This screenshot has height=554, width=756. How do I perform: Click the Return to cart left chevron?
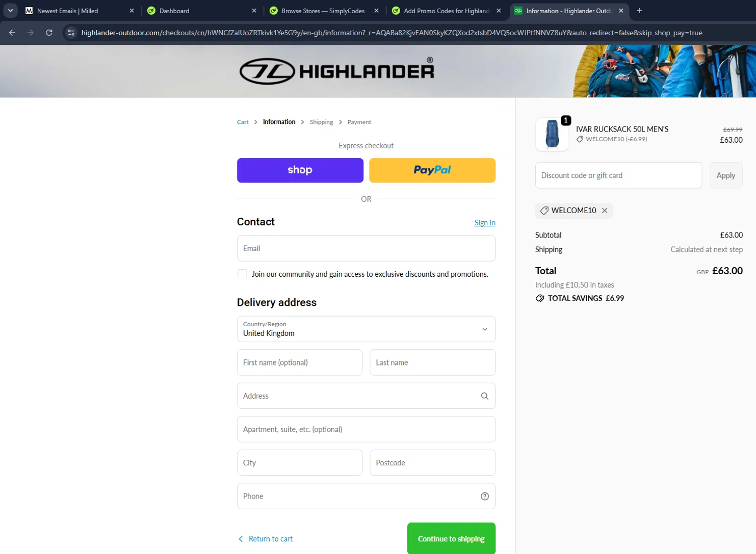(x=240, y=539)
